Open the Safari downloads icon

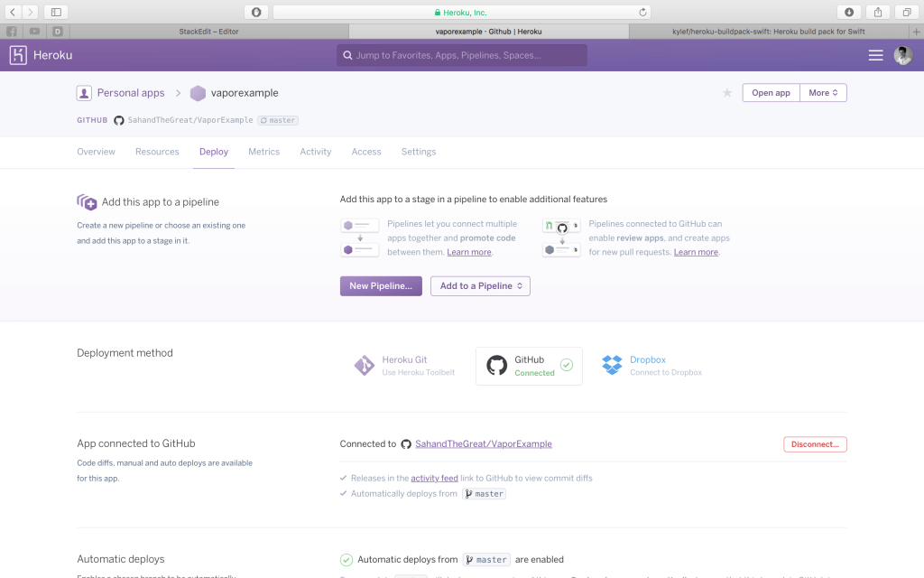click(x=849, y=12)
